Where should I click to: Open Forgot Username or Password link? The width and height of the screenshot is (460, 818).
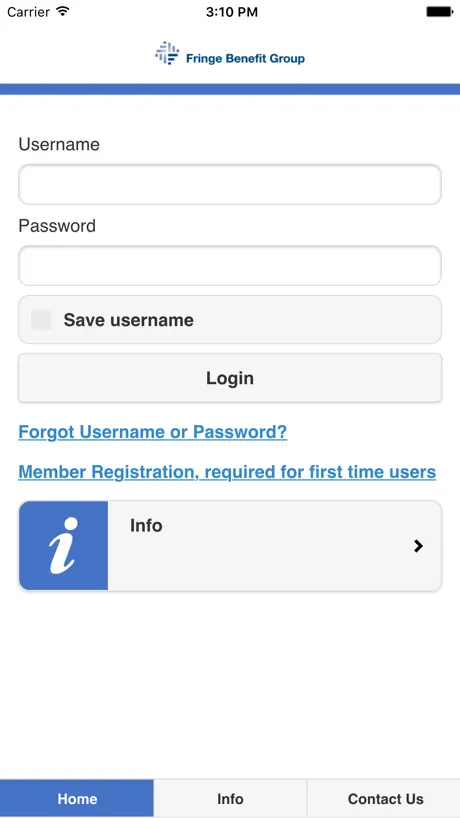coord(152,432)
